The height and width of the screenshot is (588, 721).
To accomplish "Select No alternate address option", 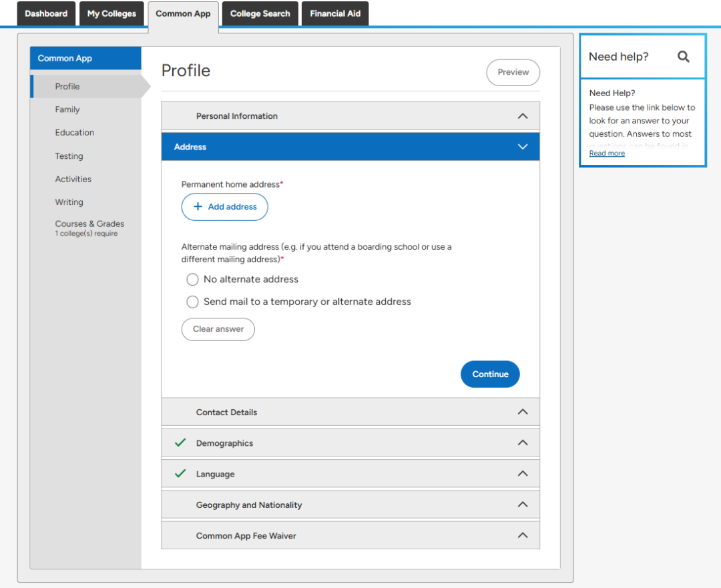I will pyautogui.click(x=192, y=280).
